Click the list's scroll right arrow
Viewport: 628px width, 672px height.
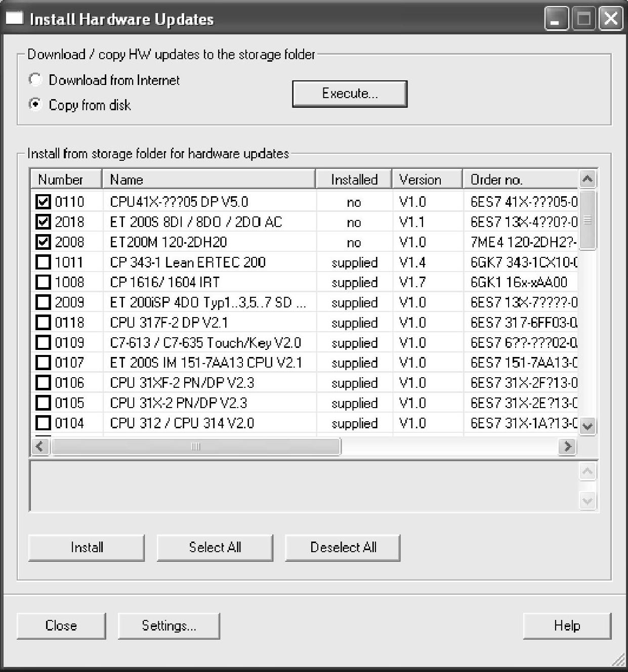[x=567, y=446]
